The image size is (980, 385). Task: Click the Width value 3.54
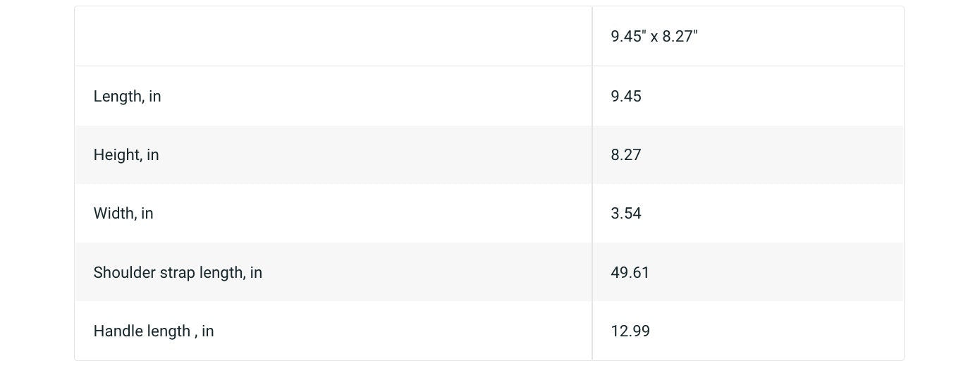626,214
